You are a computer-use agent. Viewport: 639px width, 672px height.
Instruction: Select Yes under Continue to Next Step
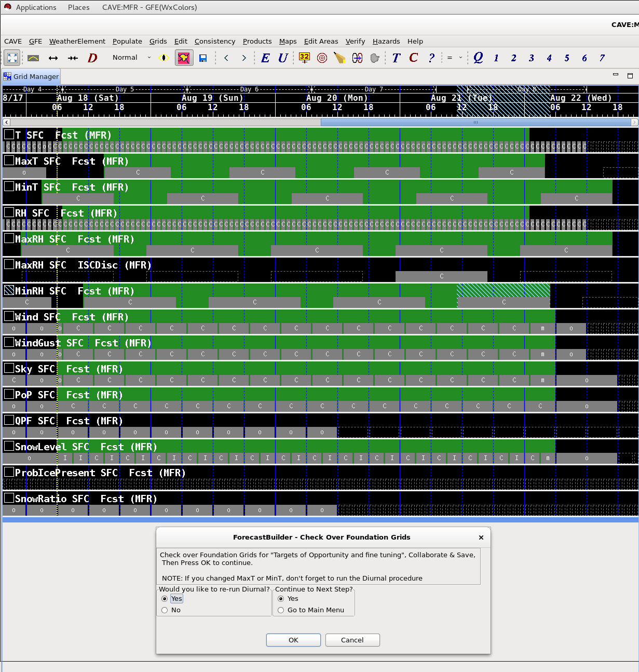(x=281, y=599)
